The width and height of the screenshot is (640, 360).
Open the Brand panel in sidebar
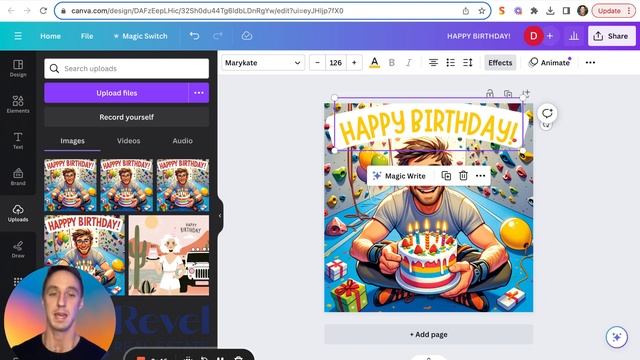click(18, 177)
